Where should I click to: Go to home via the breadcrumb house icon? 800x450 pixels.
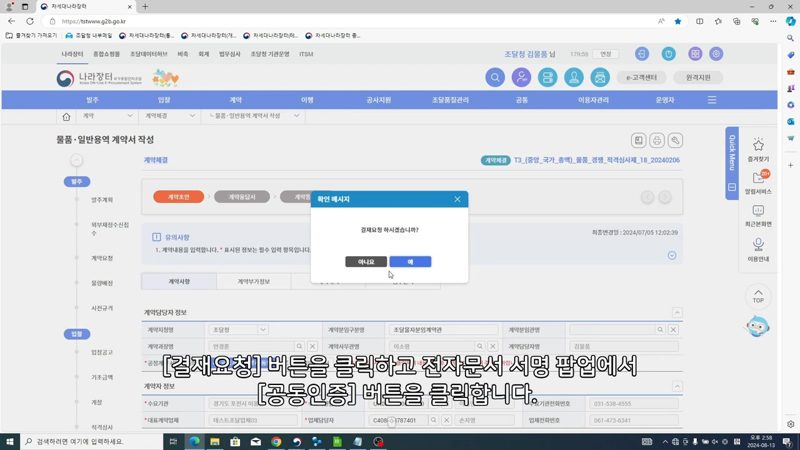pos(66,117)
